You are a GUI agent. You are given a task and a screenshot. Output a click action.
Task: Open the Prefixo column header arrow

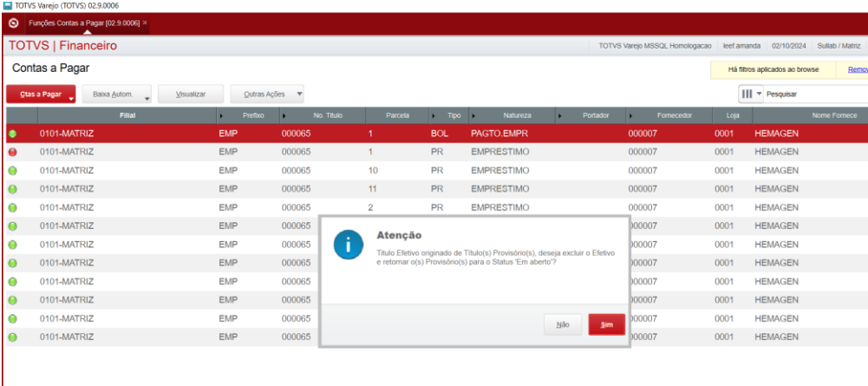pos(222,115)
